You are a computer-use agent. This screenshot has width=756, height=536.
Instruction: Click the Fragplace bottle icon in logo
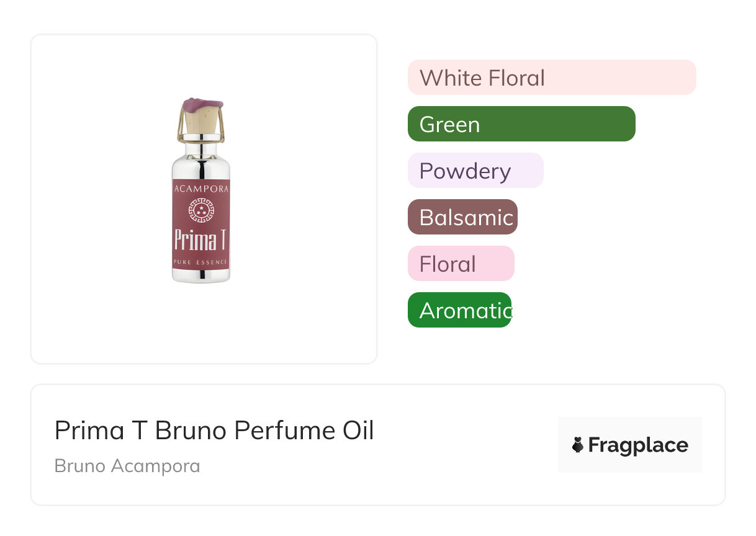[578, 445]
